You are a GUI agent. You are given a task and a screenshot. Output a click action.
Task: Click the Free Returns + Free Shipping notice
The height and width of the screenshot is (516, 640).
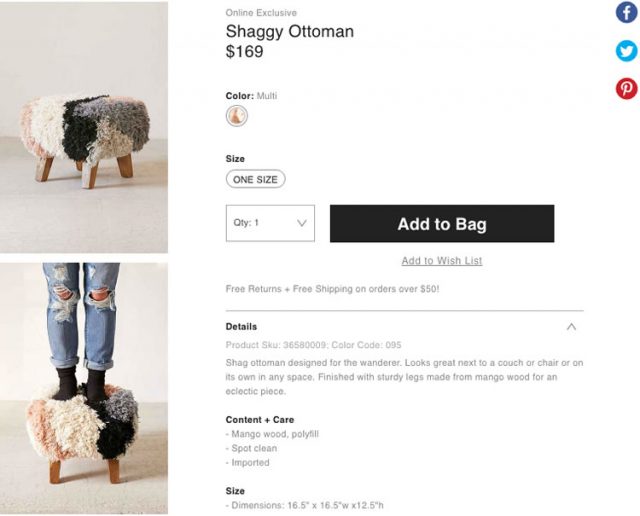(333, 289)
